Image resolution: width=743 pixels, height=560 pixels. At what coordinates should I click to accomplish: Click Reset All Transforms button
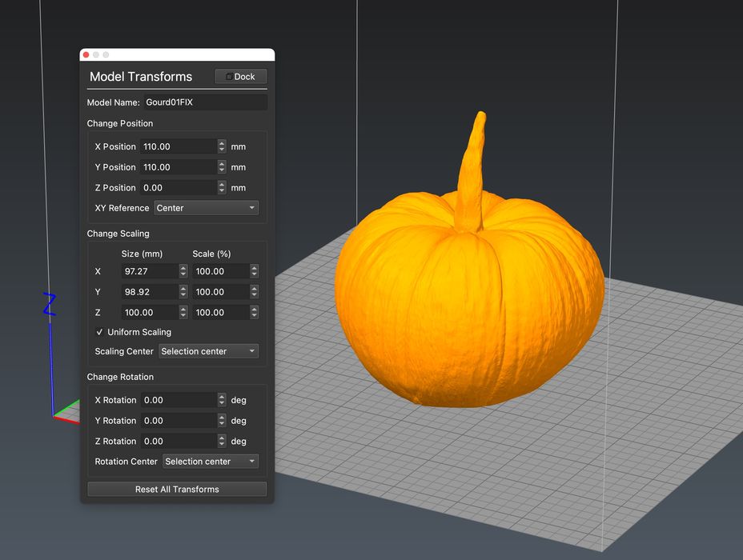[177, 489]
